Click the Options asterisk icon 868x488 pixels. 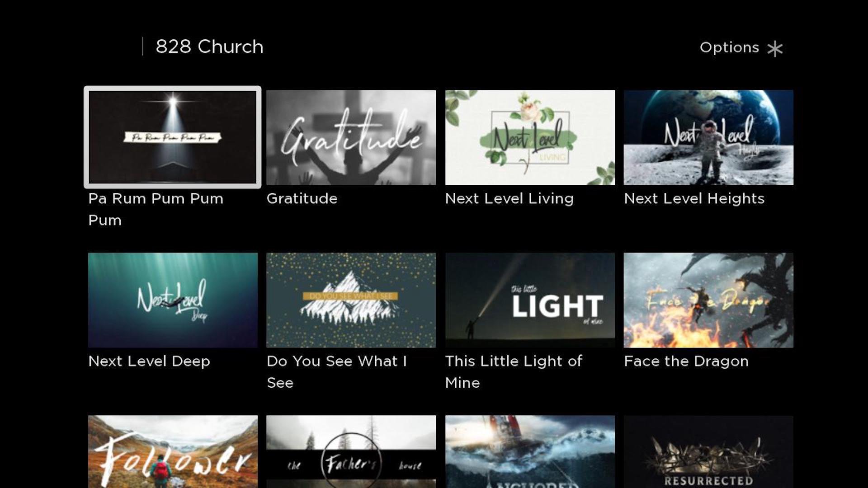(775, 48)
